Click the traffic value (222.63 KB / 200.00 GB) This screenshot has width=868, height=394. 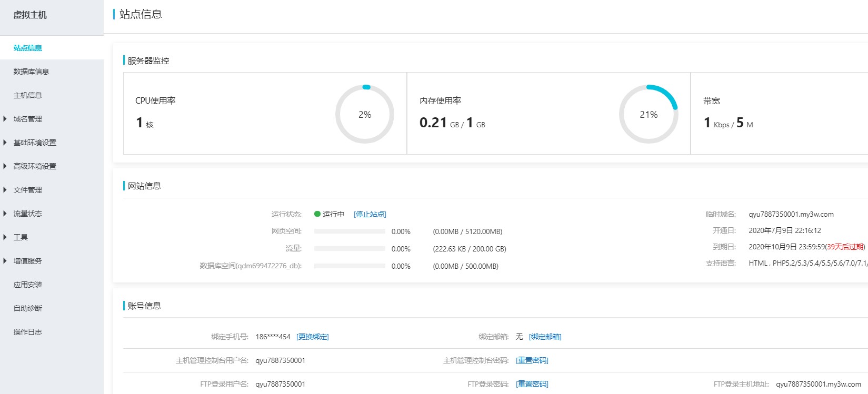470,249
